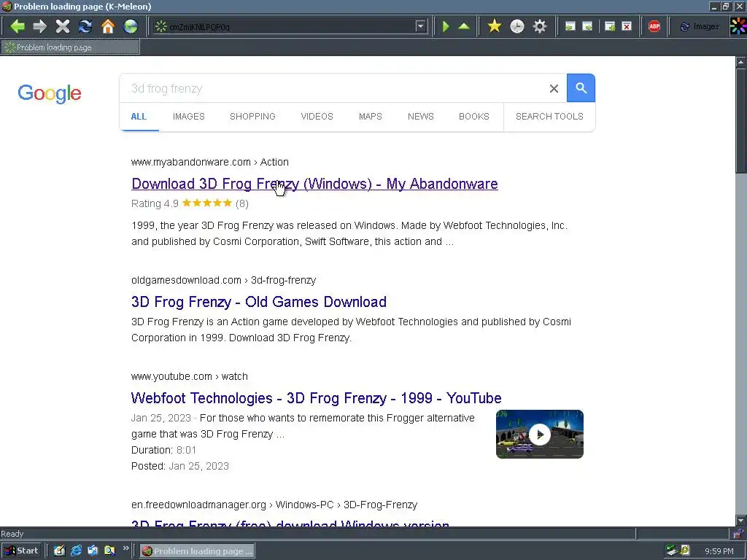Click the globe search icon

pyautogui.click(x=131, y=26)
